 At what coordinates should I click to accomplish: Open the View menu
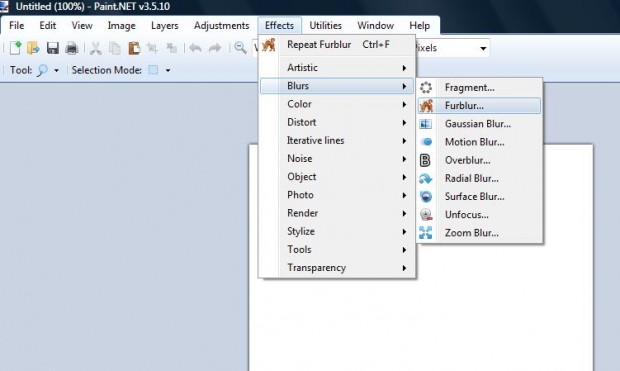tap(82, 26)
